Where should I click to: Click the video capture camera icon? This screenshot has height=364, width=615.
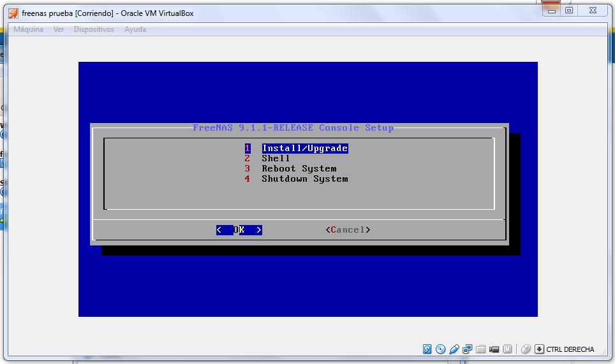tap(494, 349)
